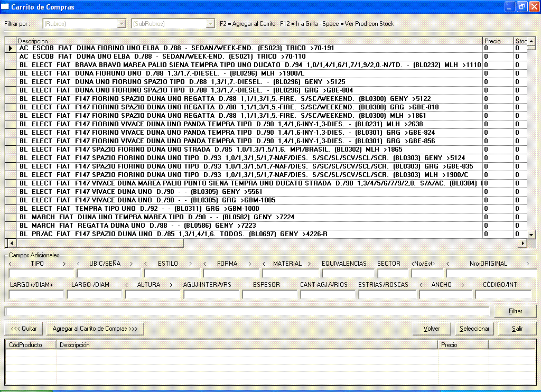This screenshot has height=392, width=541.
Task: Click the right arrow after ANCHO
Action: click(463, 285)
